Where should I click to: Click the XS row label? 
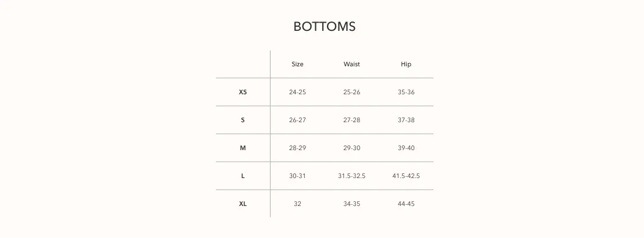[x=243, y=92]
